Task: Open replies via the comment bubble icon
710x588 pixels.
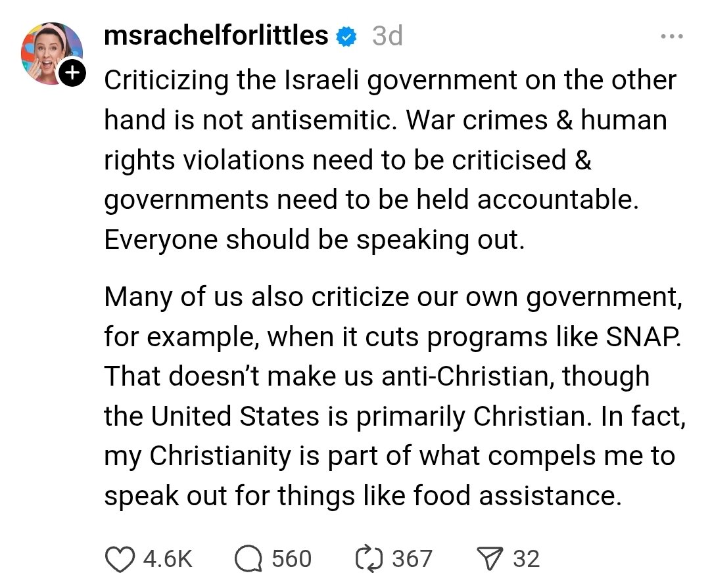Action: (x=247, y=559)
